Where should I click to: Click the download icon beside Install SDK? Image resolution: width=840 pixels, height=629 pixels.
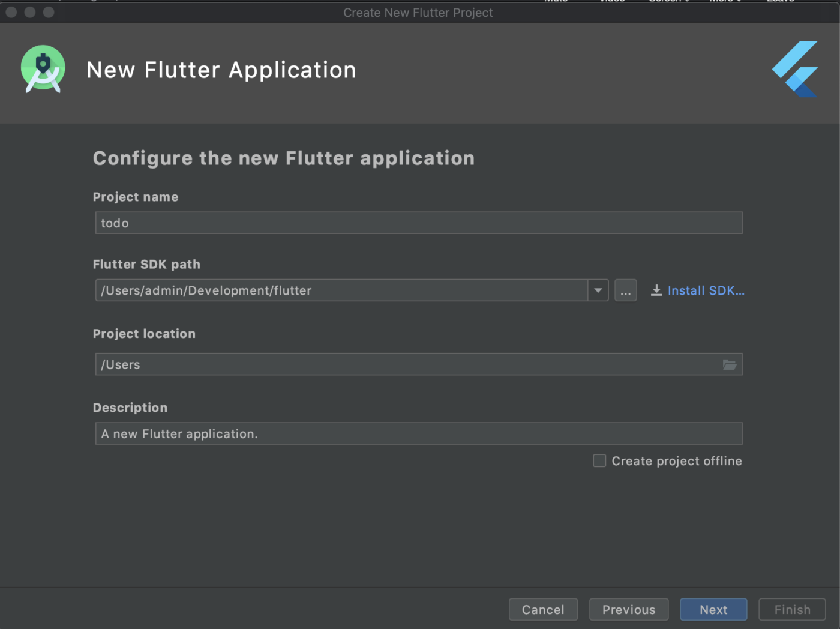coord(656,290)
